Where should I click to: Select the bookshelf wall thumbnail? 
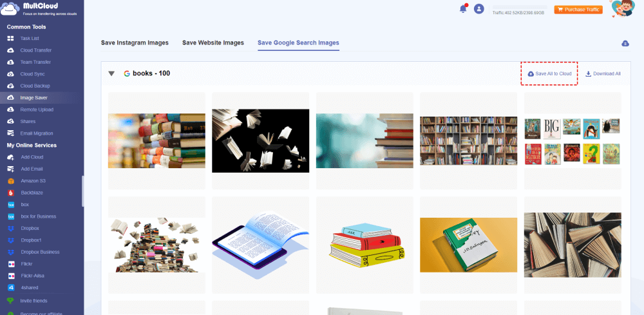468,141
